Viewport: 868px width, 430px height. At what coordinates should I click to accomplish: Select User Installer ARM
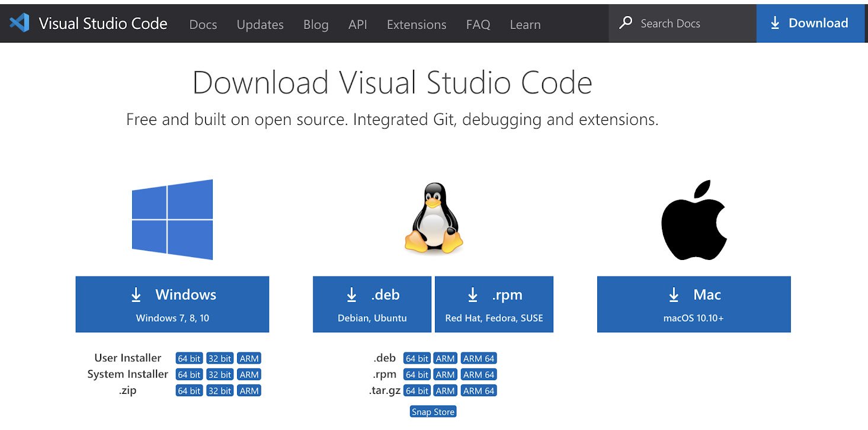click(249, 358)
